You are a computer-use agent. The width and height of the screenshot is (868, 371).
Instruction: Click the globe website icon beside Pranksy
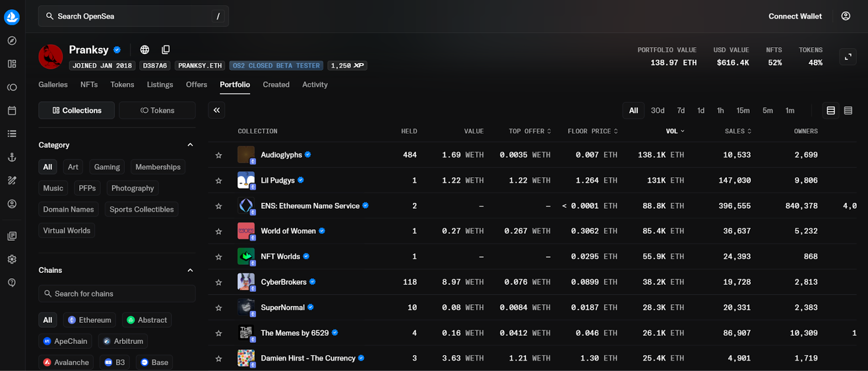point(144,50)
